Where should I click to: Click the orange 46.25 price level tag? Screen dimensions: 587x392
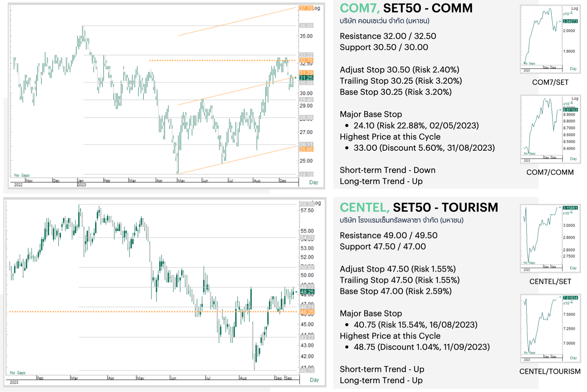point(307,312)
